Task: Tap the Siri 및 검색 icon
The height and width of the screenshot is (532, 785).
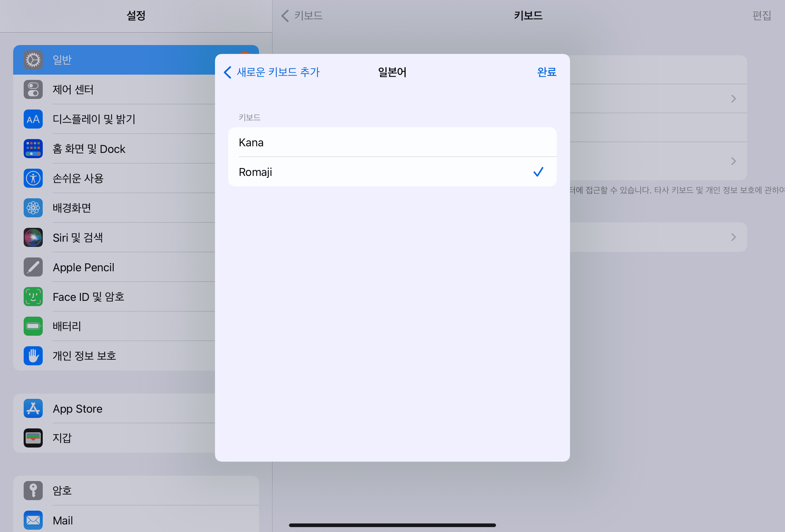Action: (33, 237)
